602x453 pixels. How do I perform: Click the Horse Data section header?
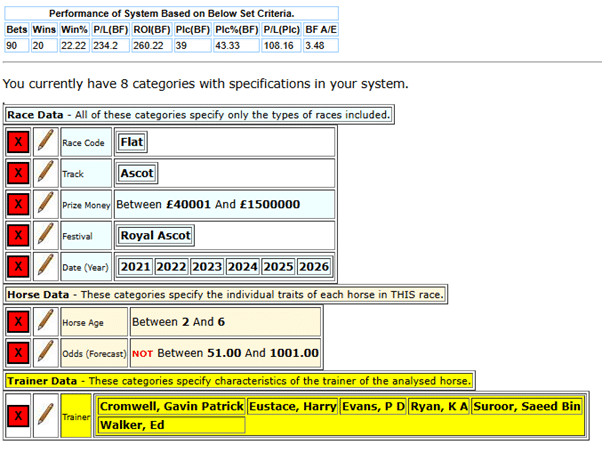coord(225,295)
